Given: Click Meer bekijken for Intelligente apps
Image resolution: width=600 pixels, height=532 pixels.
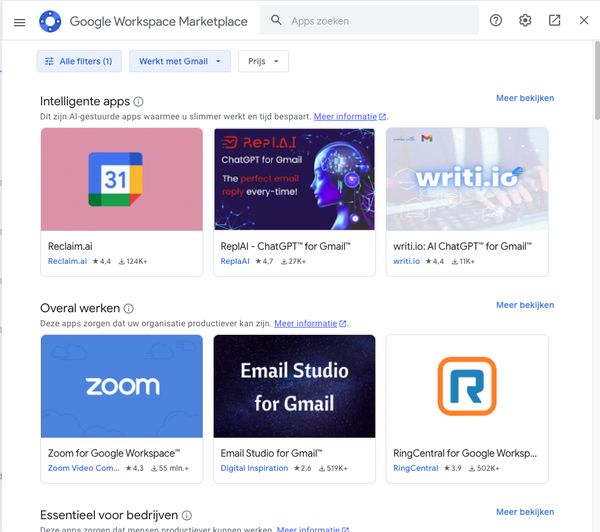Looking at the screenshot, I should [525, 98].
